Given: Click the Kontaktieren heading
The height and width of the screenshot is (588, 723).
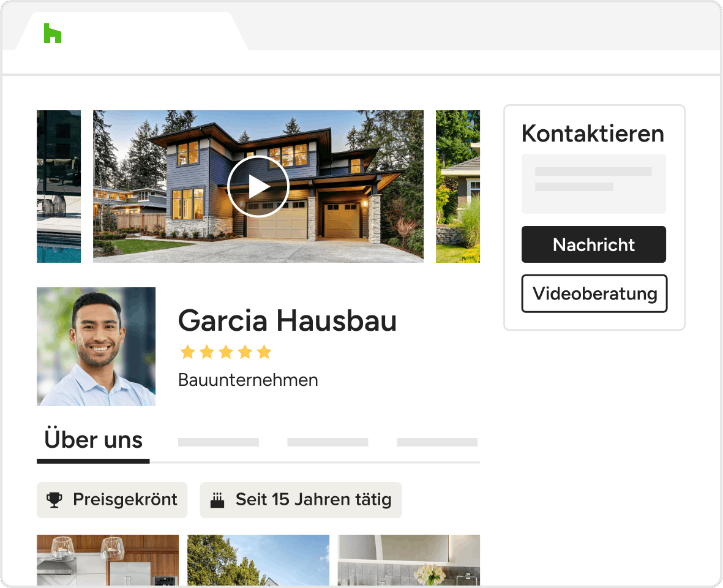Looking at the screenshot, I should [593, 134].
